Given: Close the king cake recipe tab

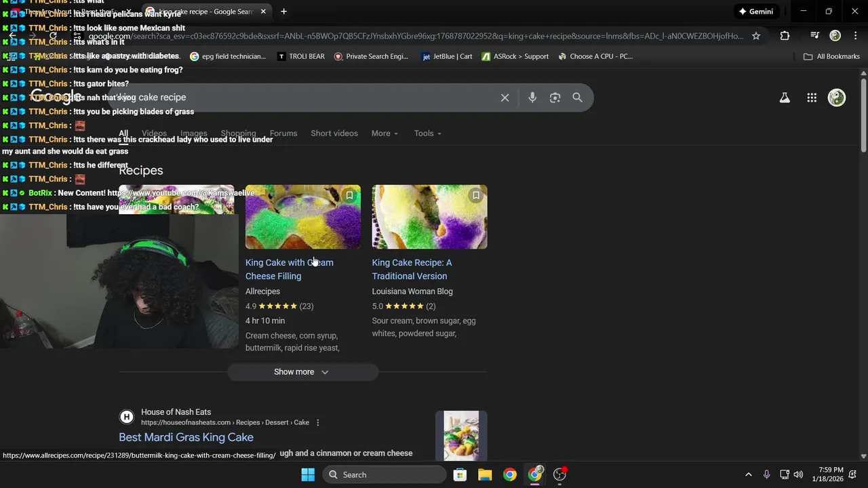Looking at the screenshot, I should tap(263, 12).
